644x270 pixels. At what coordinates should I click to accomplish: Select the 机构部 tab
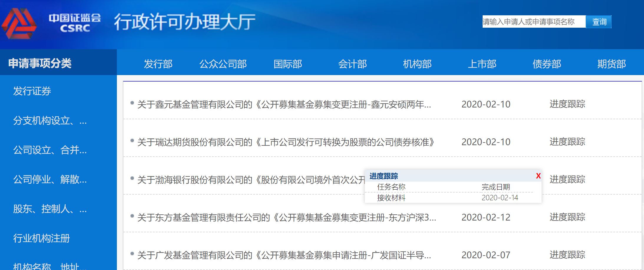417,64
